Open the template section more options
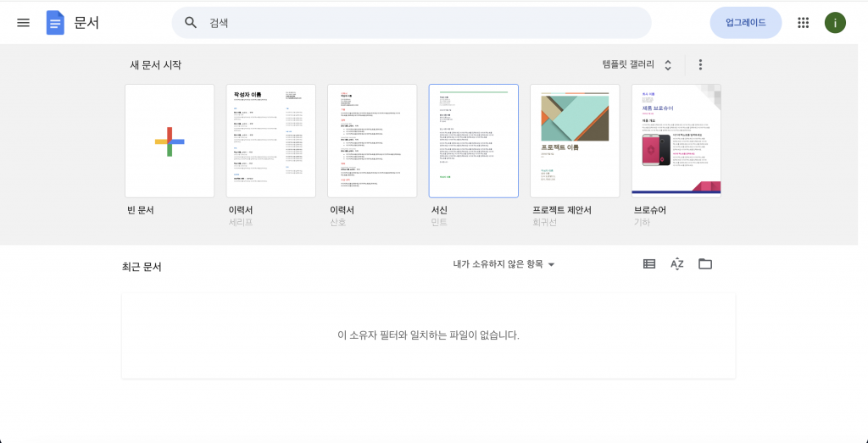 point(700,64)
